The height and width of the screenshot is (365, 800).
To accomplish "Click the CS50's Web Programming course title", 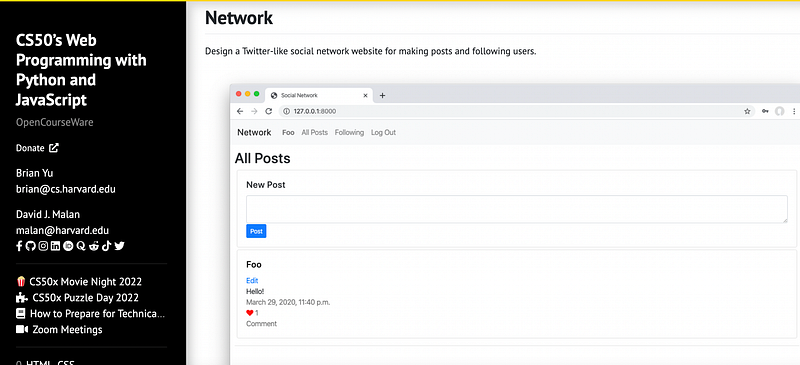I will pos(81,70).
